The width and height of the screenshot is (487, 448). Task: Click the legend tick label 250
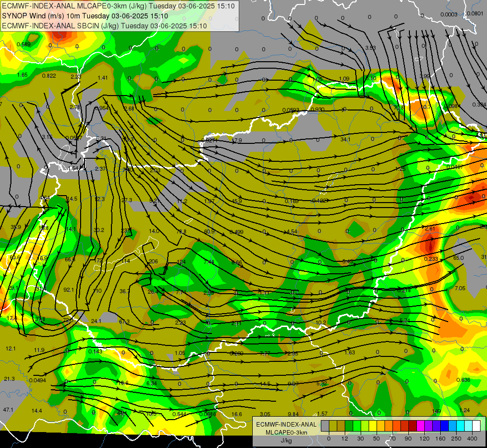tap(456, 439)
